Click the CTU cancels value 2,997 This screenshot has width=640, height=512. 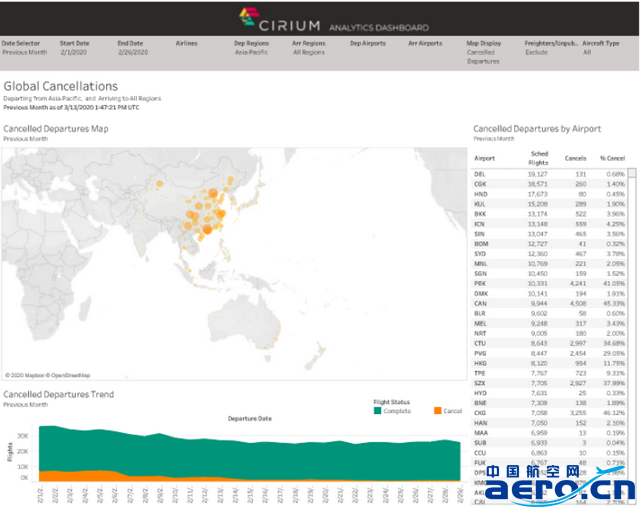pos(578,343)
